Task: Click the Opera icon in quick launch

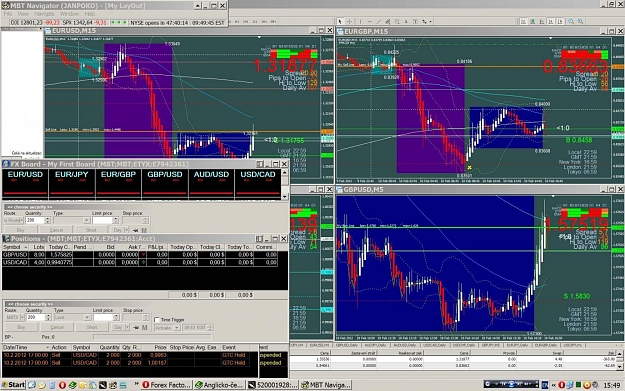Action: click(x=63, y=385)
